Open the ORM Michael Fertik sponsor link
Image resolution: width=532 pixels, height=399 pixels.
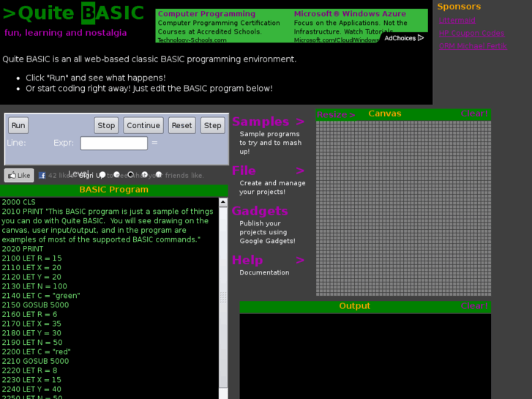pyautogui.click(x=473, y=46)
